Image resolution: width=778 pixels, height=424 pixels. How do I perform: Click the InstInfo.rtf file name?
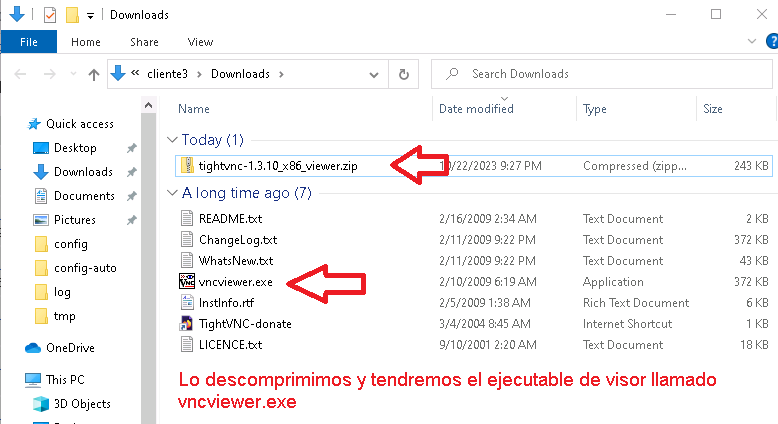click(x=226, y=303)
